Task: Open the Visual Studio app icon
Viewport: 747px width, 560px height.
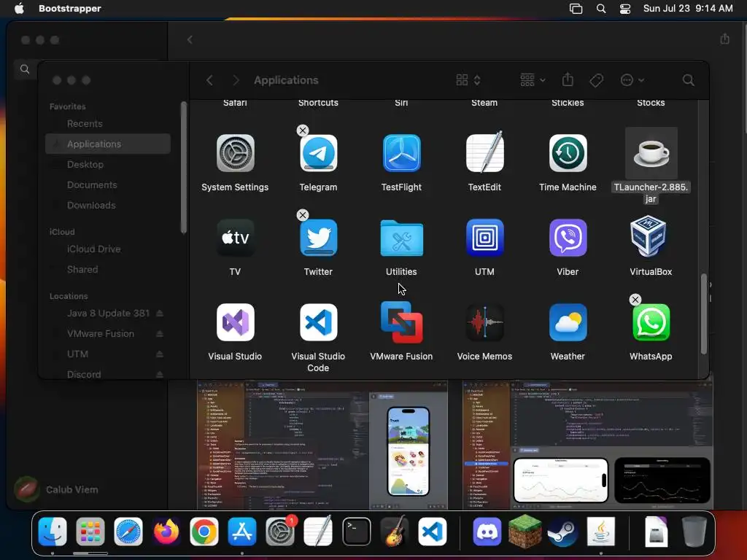Action: (236, 322)
